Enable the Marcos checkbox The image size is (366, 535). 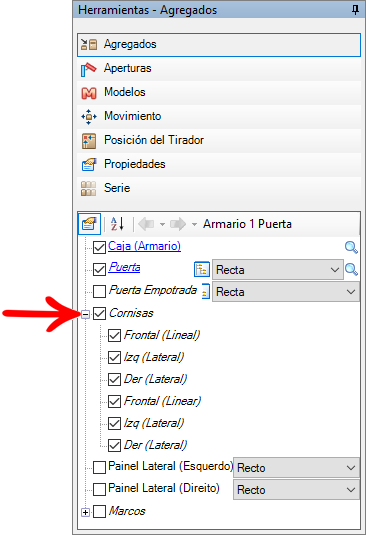coord(99,511)
